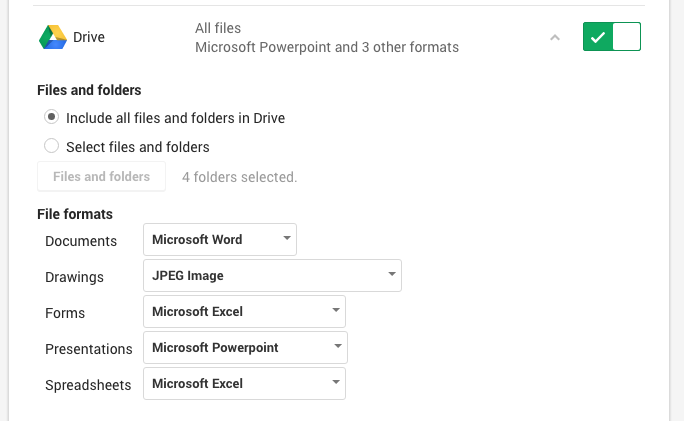
Task: Click the 'Forms' format label
Action: (x=65, y=313)
